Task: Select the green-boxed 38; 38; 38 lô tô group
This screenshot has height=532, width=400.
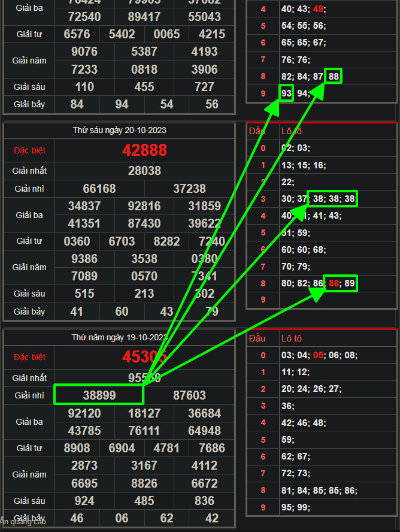Action: [334, 199]
